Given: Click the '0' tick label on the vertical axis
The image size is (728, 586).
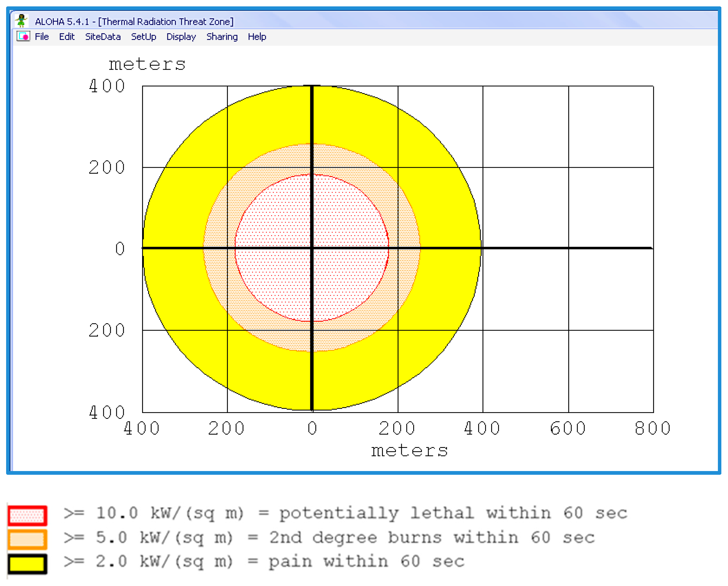Looking at the screenshot, I should [120, 249].
